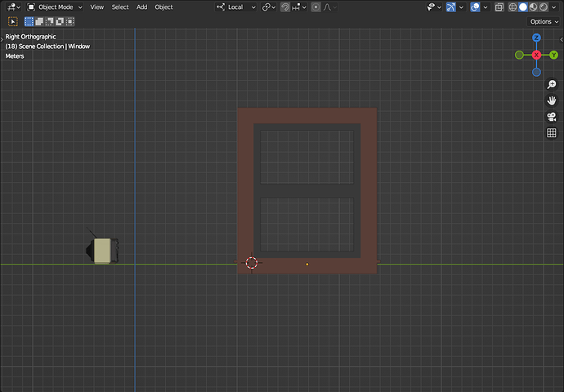Set selection mode to intersect

[70, 21]
